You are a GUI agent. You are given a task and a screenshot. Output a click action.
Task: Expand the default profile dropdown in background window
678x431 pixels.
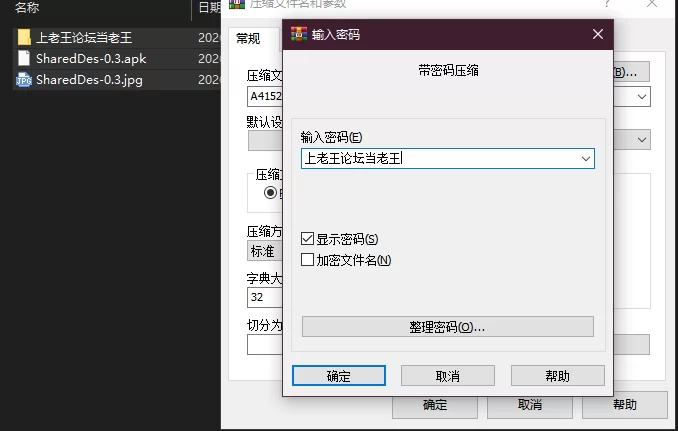coord(642,140)
